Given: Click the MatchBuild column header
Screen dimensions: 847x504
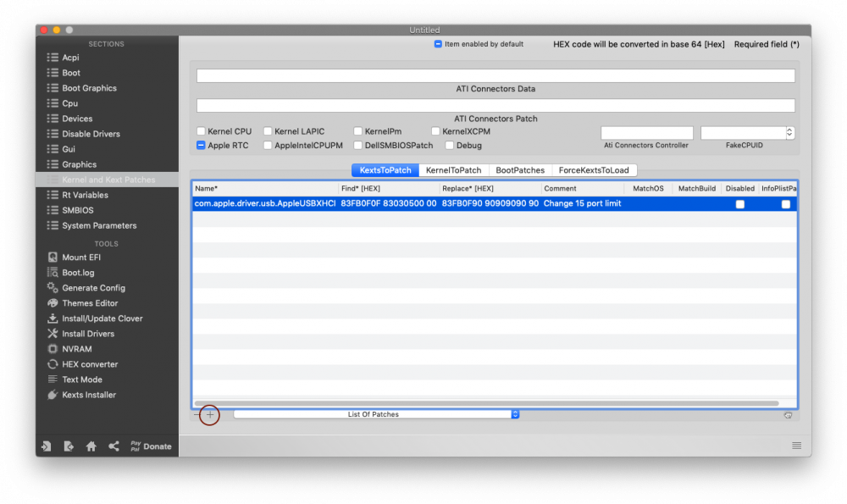Looking at the screenshot, I should (697, 189).
